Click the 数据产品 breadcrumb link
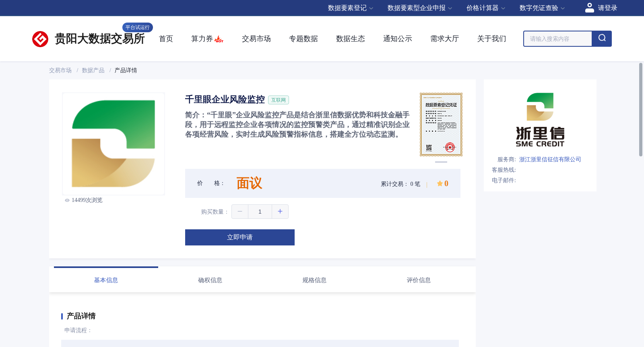644x347 pixels. [x=93, y=71]
